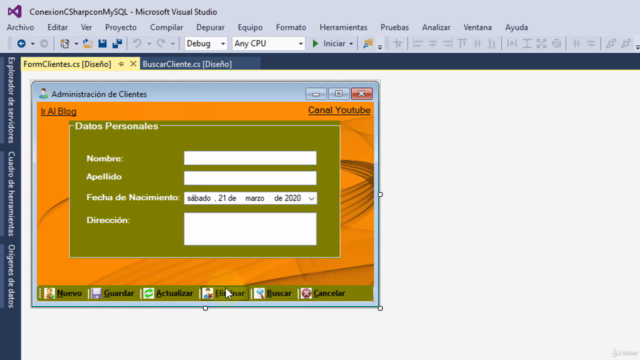
Task: Click the Align Bottoms layout icon
Action: tap(492, 43)
